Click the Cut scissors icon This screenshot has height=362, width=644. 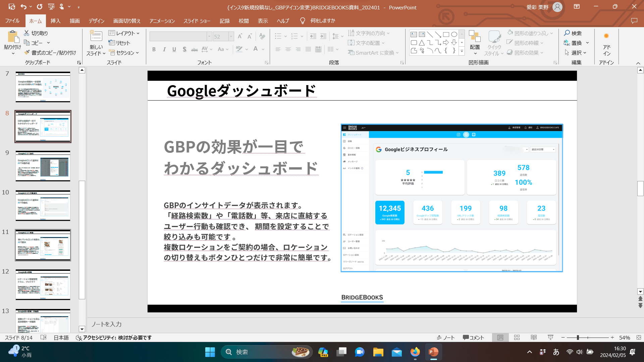coord(27,33)
